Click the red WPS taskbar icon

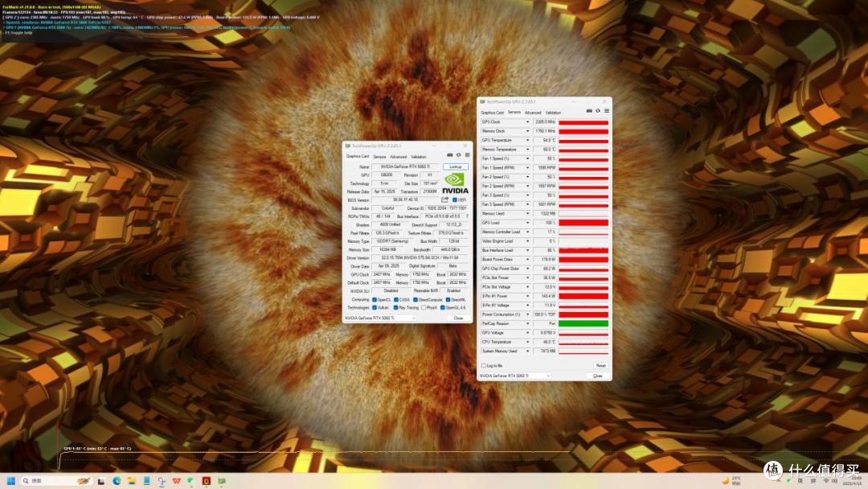click(176, 481)
